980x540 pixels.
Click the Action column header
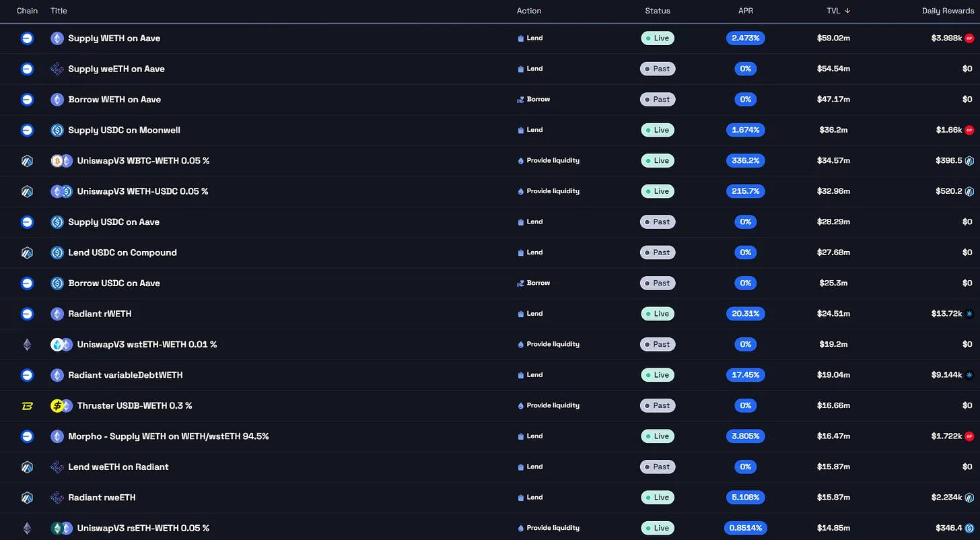(x=529, y=11)
